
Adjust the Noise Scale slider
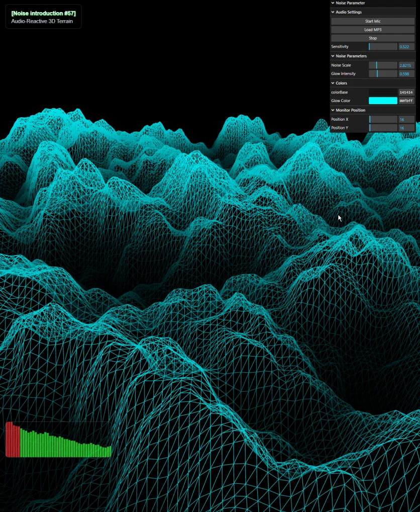pyautogui.click(x=383, y=65)
